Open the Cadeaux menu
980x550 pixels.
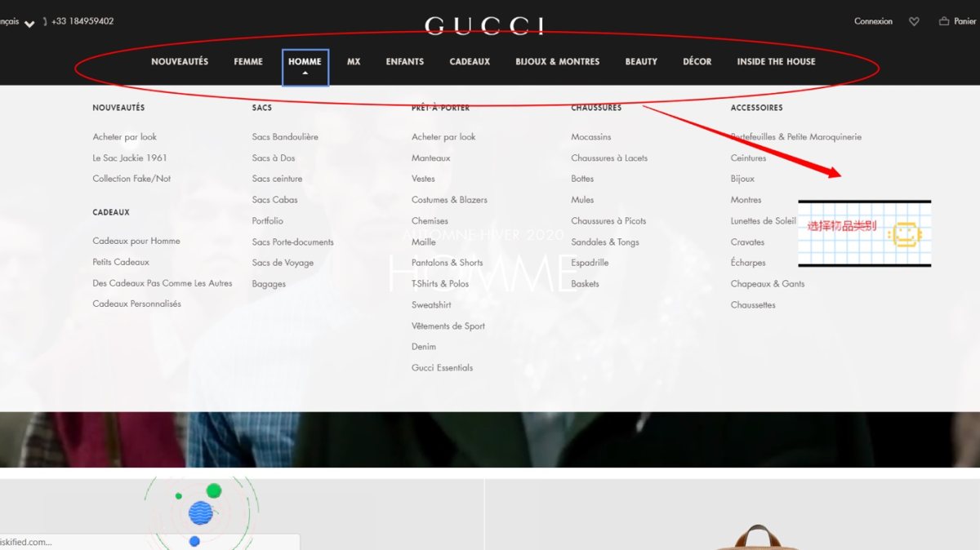(x=470, y=61)
